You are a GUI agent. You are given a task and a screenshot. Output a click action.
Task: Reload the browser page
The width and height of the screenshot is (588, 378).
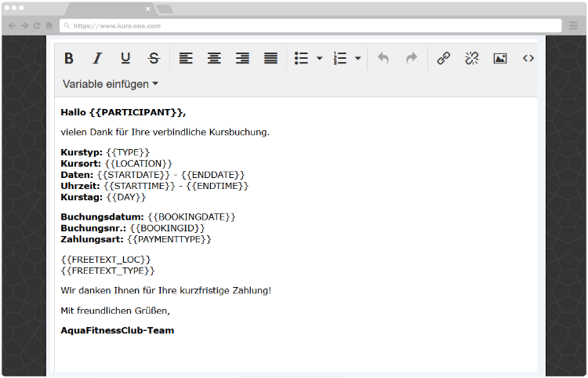coord(37,26)
